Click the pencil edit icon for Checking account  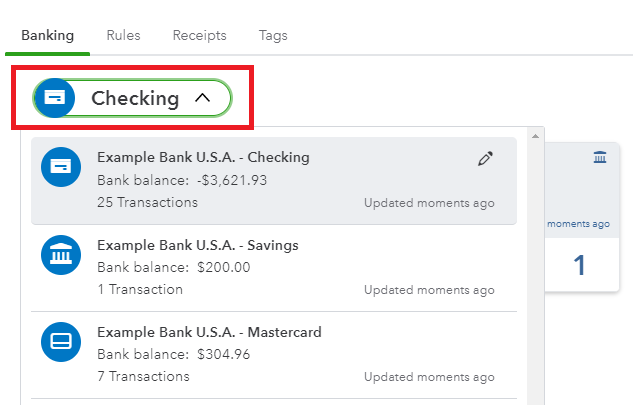point(485,159)
